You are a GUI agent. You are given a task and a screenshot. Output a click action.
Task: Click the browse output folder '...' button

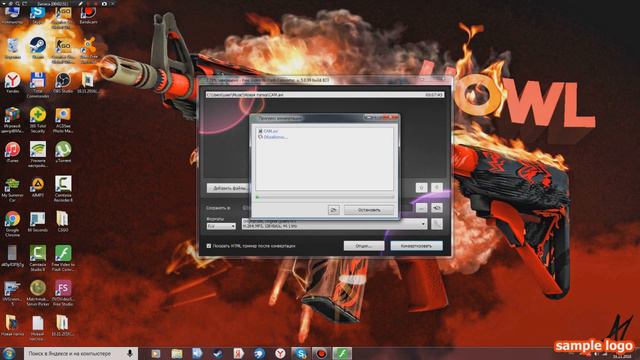coord(421,208)
